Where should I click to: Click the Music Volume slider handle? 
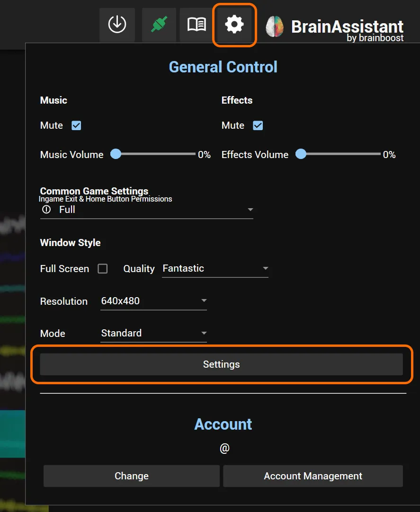pos(116,154)
